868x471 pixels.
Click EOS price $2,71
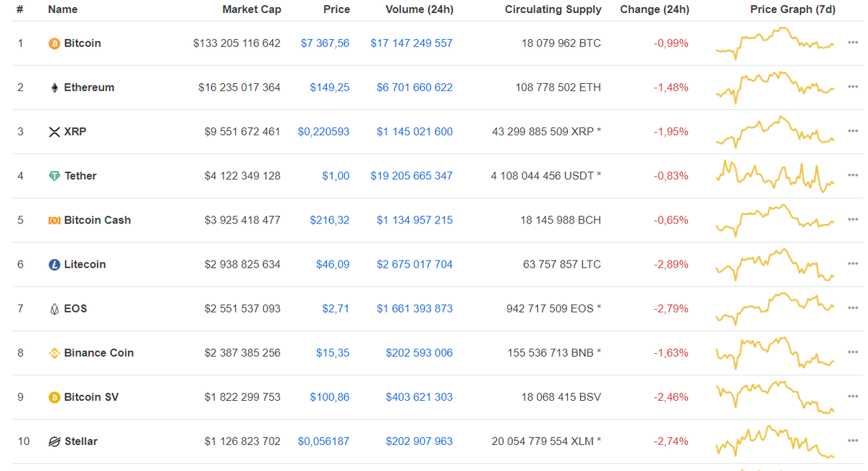[336, 309]
